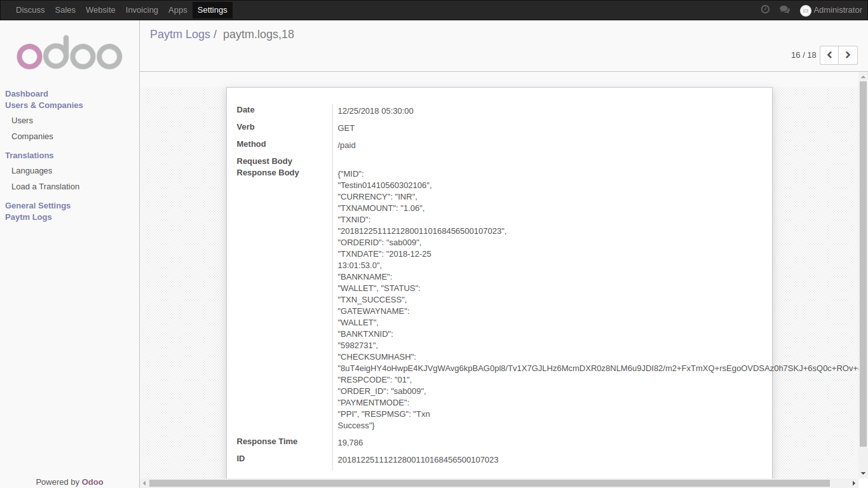The height and width of the screenshot is (488, 868).
Task: Expand the Users & Companies section
Action: click(x=44, y=105)
